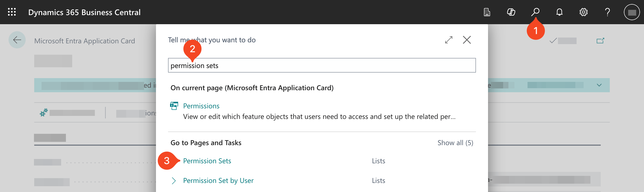Click the permission sets search field
Image resolution: width=644 pixels, height=192 pixels.
[322, 66]
